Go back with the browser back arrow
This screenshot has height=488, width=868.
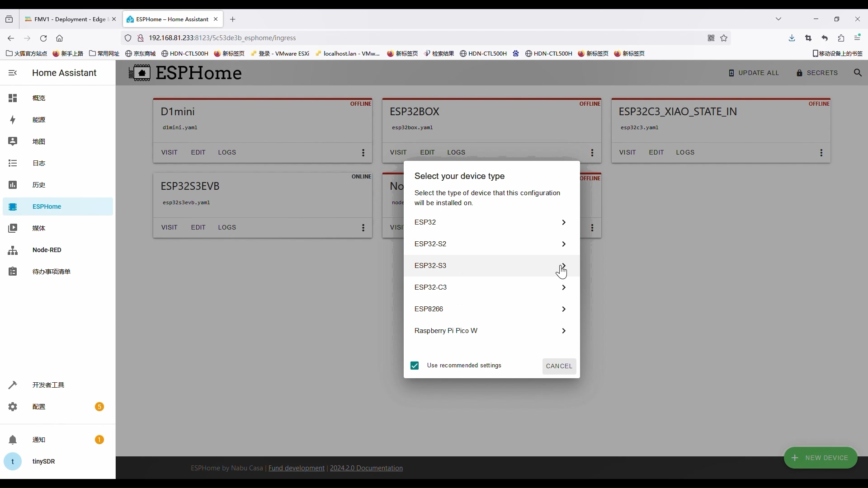[x=11, y=38]
